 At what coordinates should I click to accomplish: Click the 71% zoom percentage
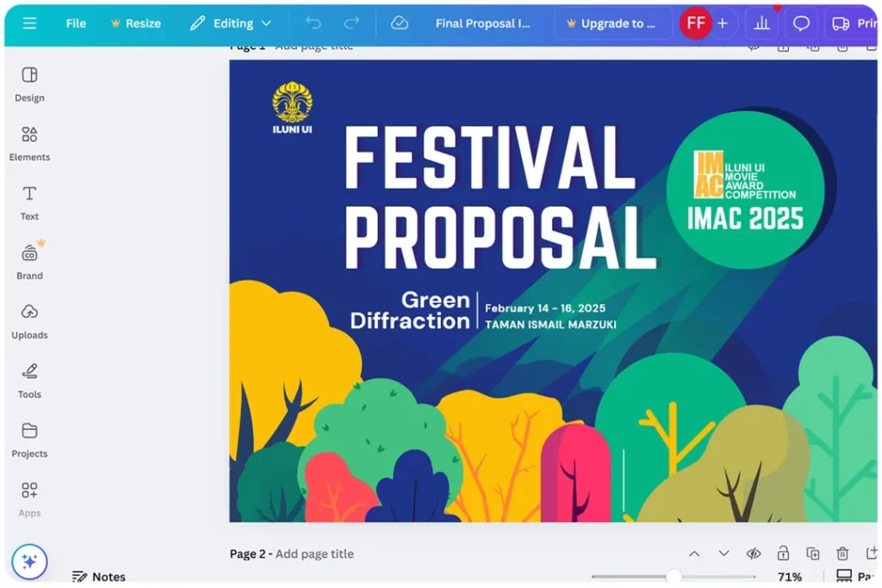click(x=790, y=577)
